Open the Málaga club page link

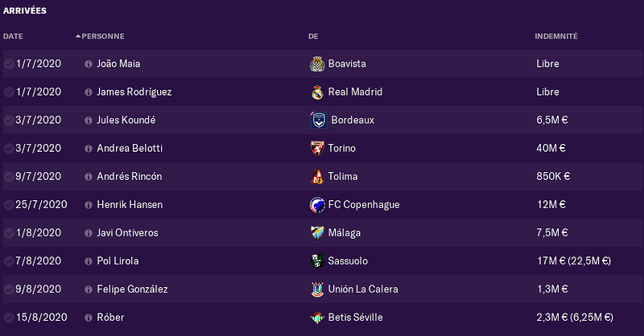coord(345,233)
